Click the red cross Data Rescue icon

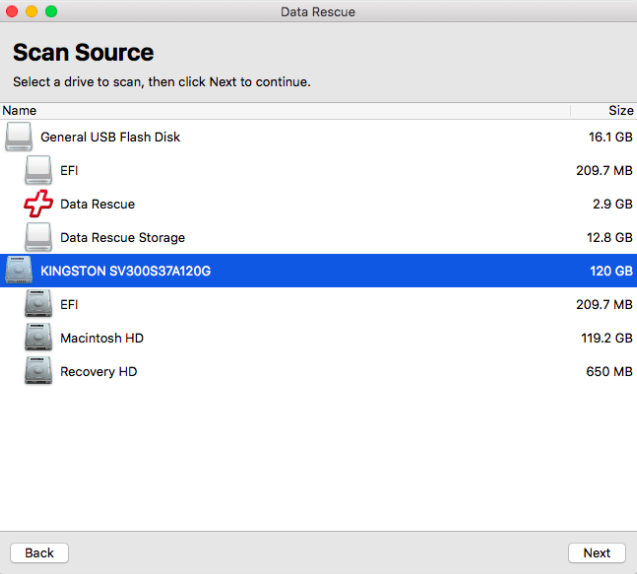click(x=38, y=204)
